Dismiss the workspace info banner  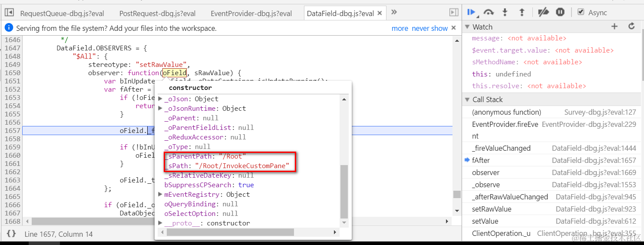coord(454,28)
